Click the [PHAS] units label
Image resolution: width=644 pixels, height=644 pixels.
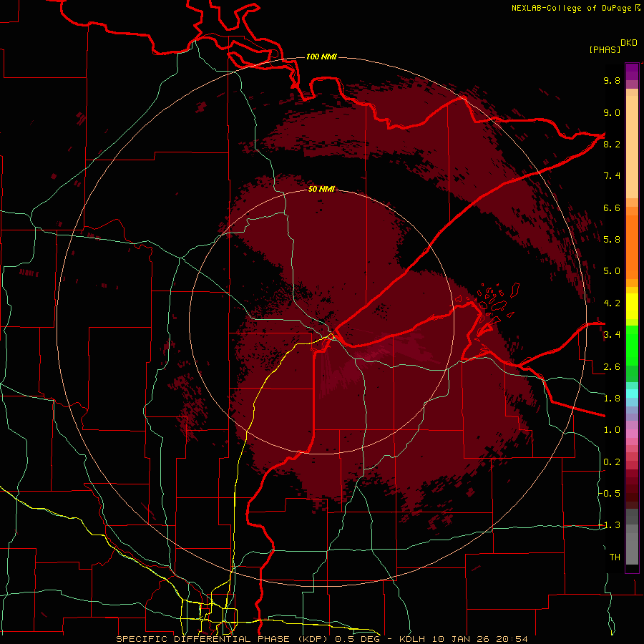pyautogui.click(x=605, y=49)
